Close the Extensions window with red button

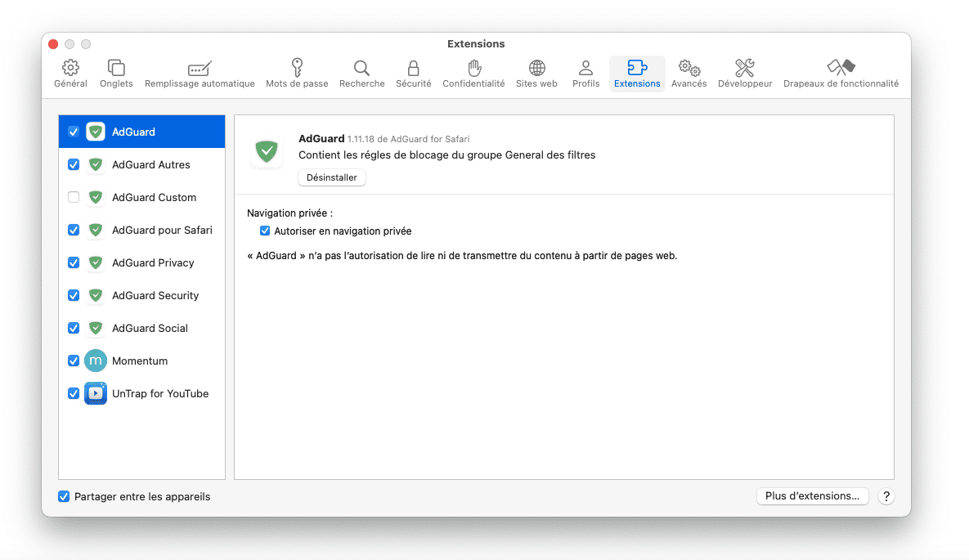pos(53,44)
